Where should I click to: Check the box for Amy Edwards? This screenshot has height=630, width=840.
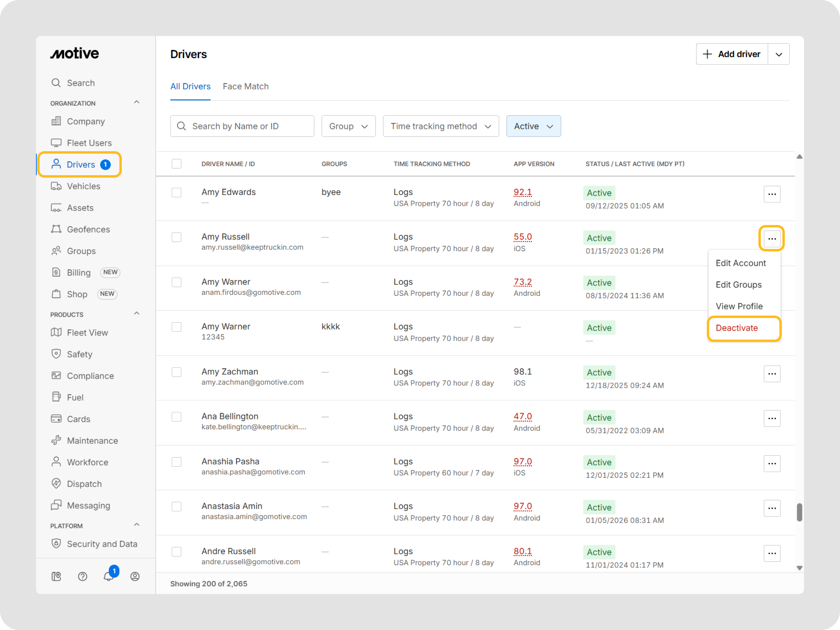pyautogui.click(x=177, y=193)
